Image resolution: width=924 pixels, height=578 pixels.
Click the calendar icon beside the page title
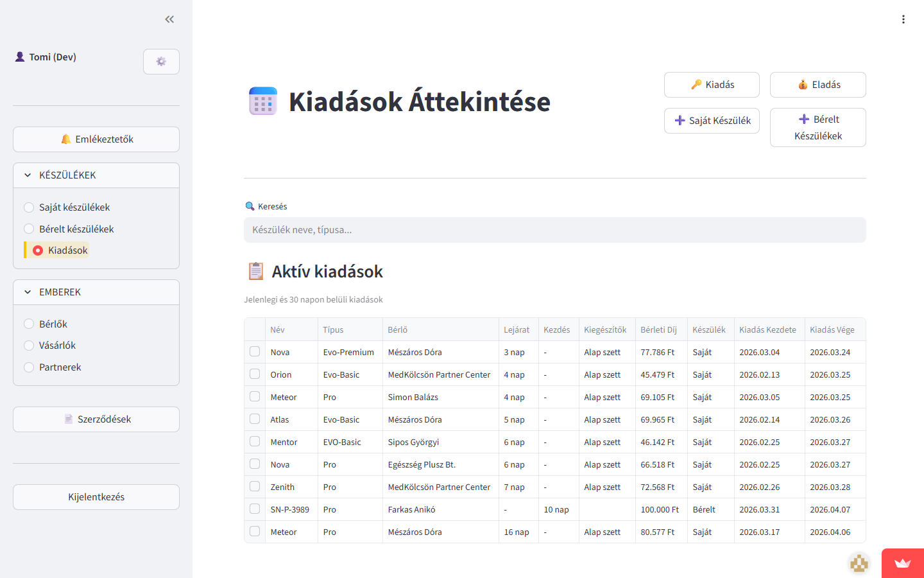coord(263,101)
